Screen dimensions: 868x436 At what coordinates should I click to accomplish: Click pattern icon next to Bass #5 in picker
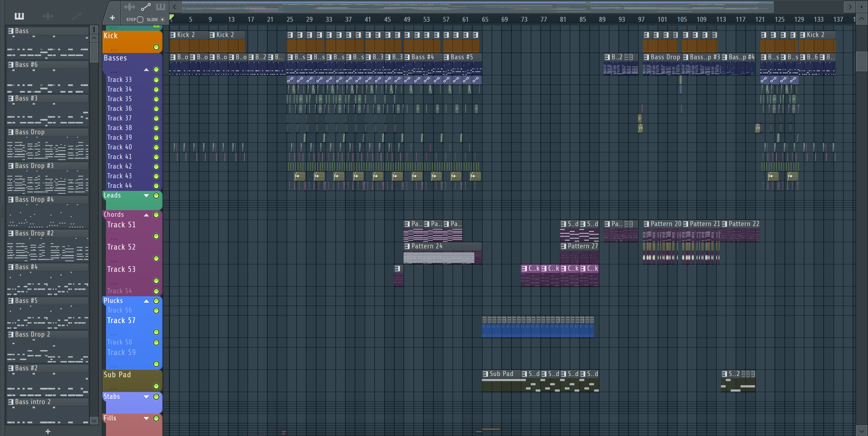pos(11,301)
